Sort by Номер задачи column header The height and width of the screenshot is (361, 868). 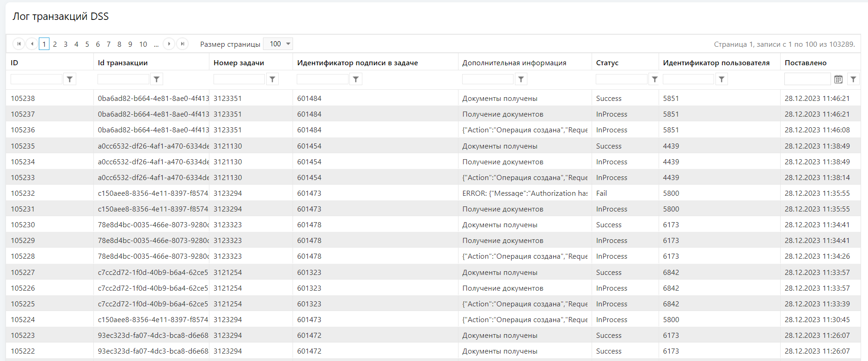(x=238, y=62)
